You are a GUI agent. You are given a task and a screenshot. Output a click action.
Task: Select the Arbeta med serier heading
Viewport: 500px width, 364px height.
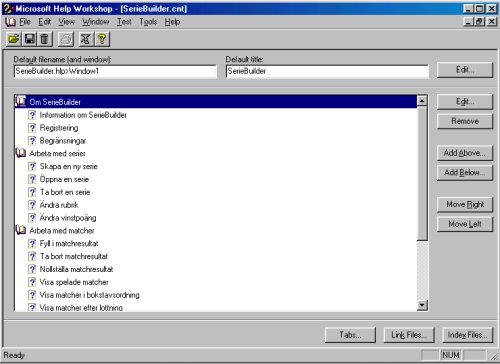pyautogui.click(x=57, y=153)
